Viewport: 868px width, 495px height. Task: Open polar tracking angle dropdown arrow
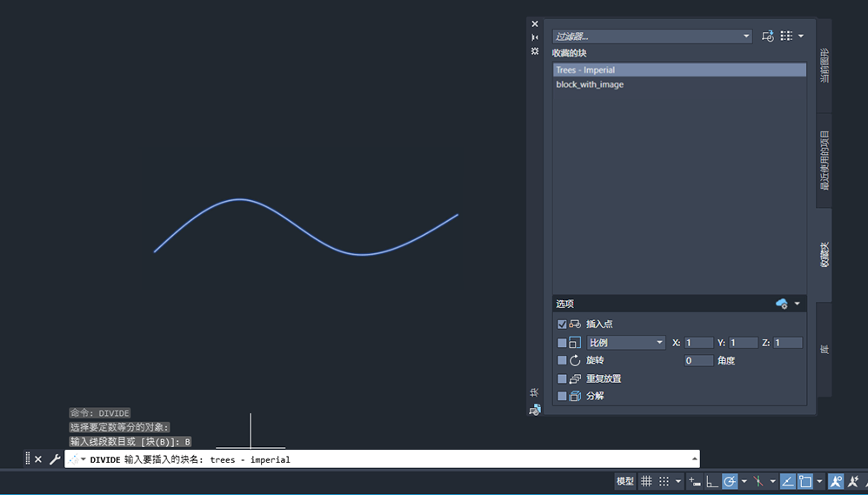(x=744, y=481)
